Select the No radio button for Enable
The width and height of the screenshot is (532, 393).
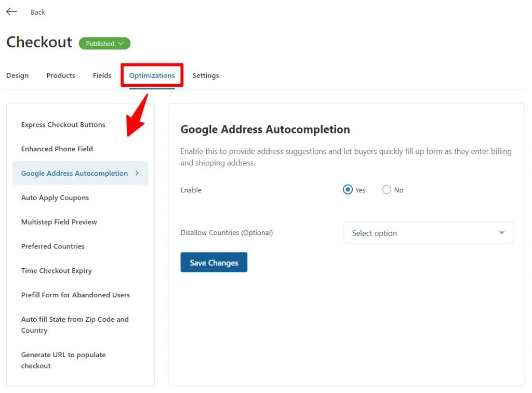pos(387,190)
